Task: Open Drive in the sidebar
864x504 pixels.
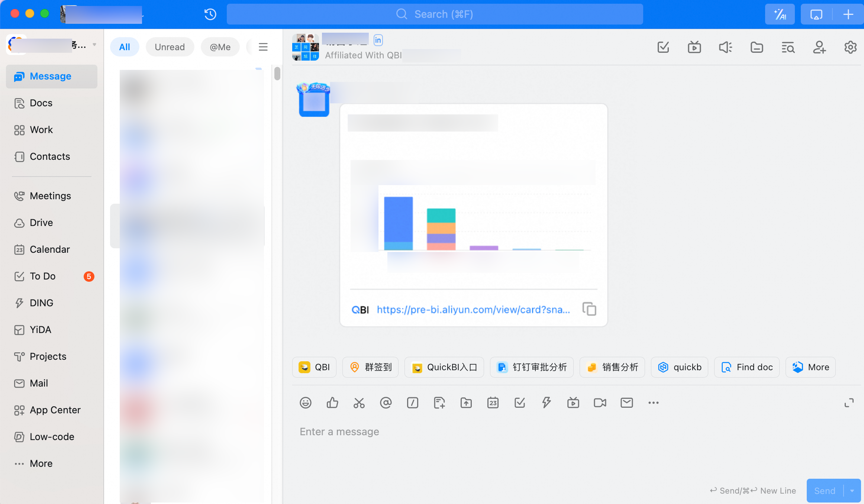Action: tap(52, 223)
